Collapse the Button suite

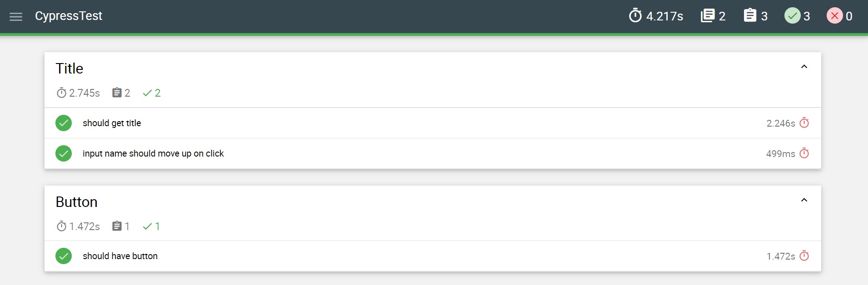pos(804,200)
